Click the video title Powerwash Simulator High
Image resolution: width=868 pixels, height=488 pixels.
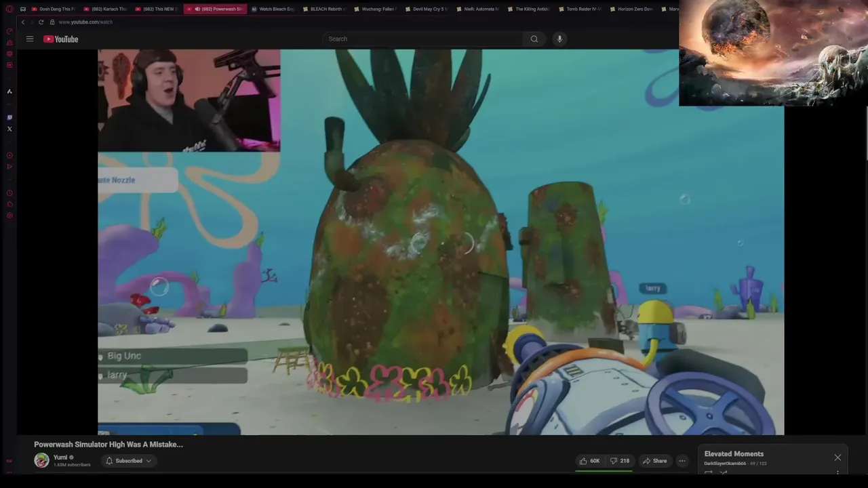pyautogui.click(x=108, y=445)
